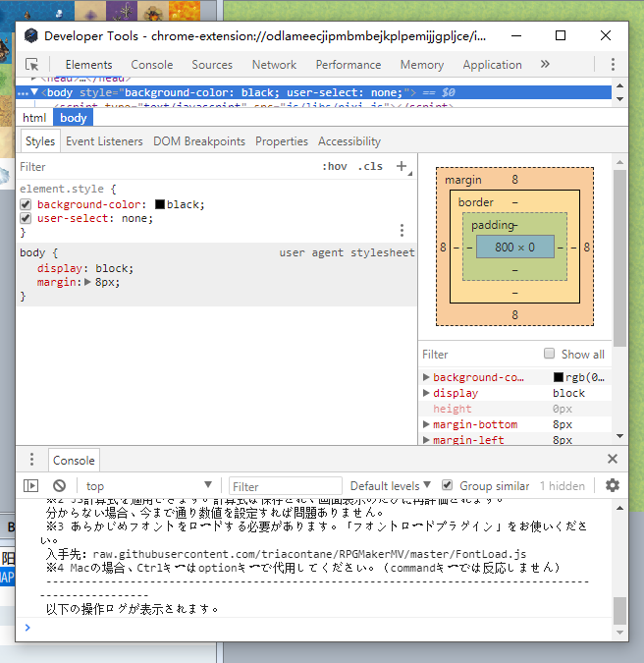Viewport: 644px width, 663px height.
Task: Toggle .cls class editor
Action: (370, 167)
